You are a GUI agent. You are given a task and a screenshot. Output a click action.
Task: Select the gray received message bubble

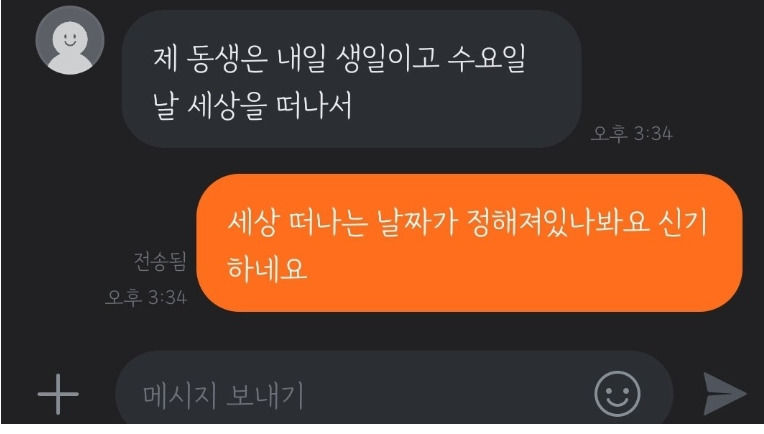tap(351, 79)
